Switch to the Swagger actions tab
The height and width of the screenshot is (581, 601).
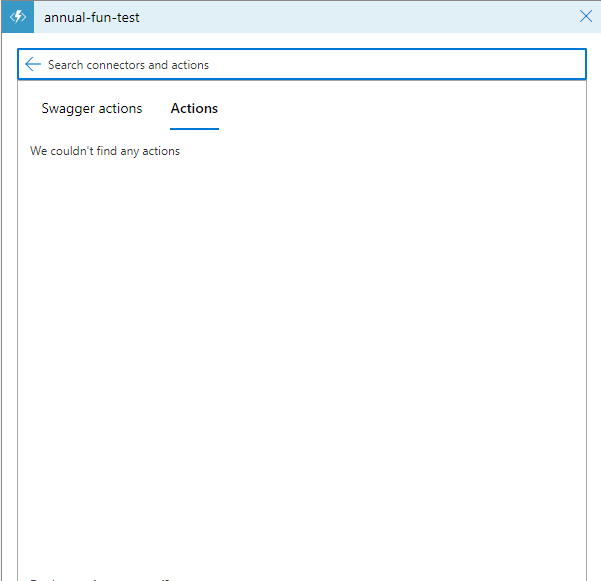point(92,108)
